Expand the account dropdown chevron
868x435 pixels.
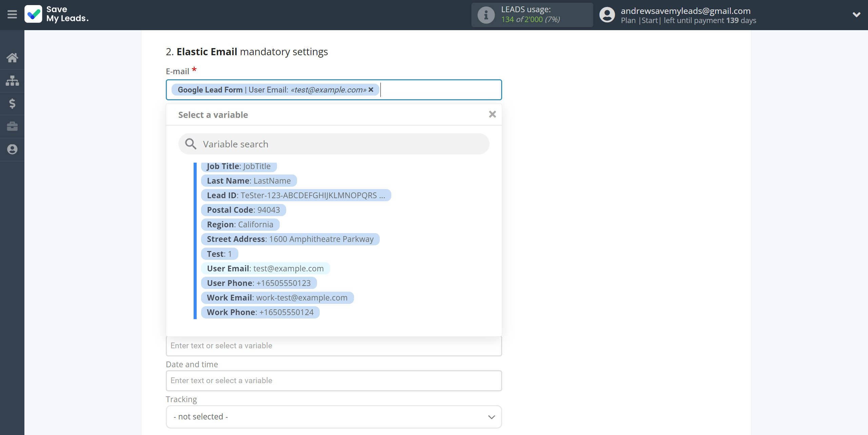pos(856,15)
